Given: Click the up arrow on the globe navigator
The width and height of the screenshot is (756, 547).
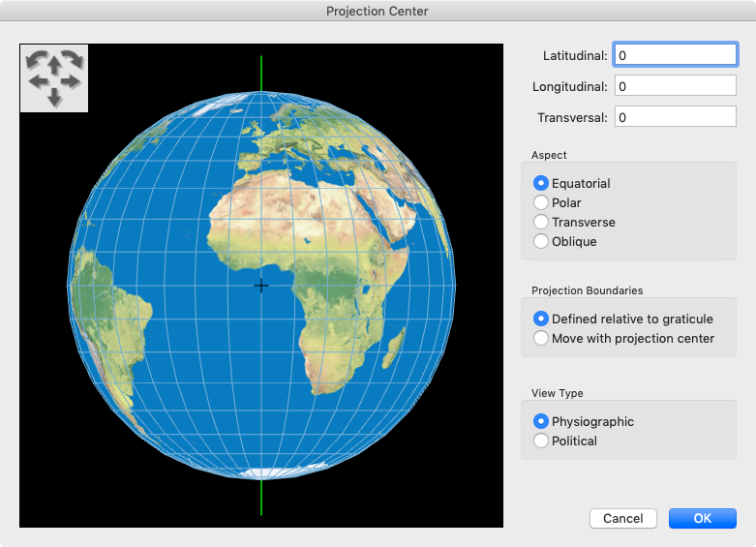Looking at the screenshot, I should (54, 66).
